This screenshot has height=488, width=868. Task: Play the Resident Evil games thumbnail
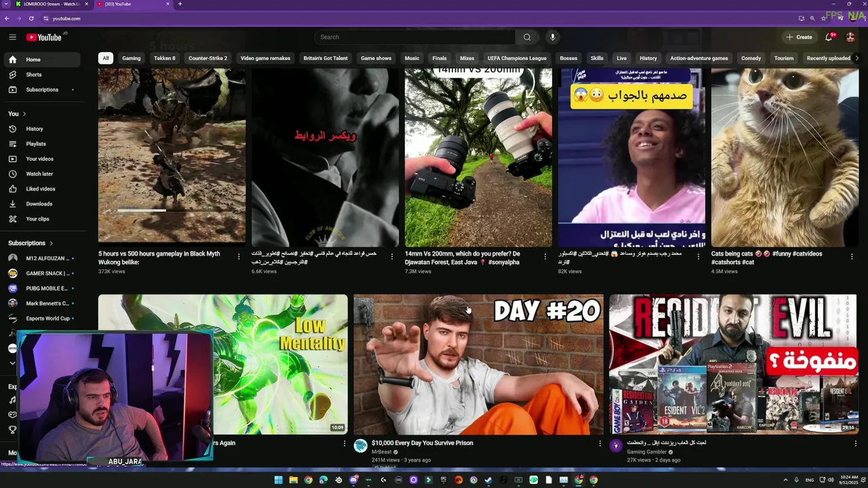[733, 364]
